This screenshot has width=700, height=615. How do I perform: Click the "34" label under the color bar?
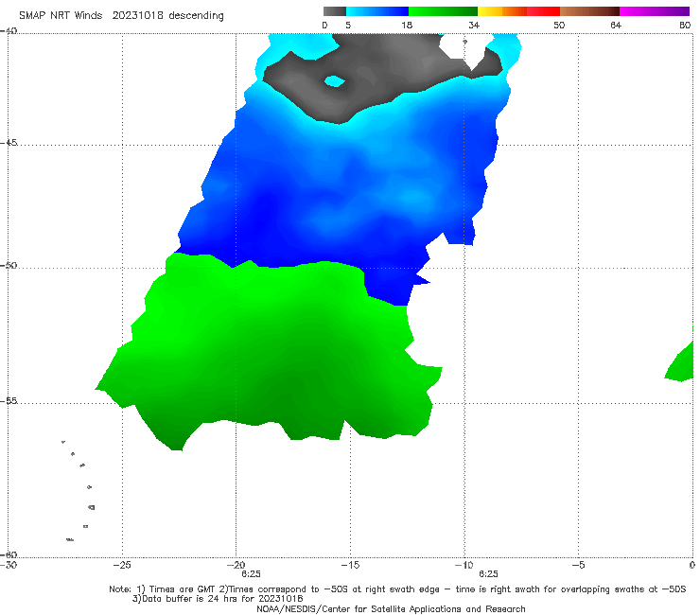coord(474,25)
